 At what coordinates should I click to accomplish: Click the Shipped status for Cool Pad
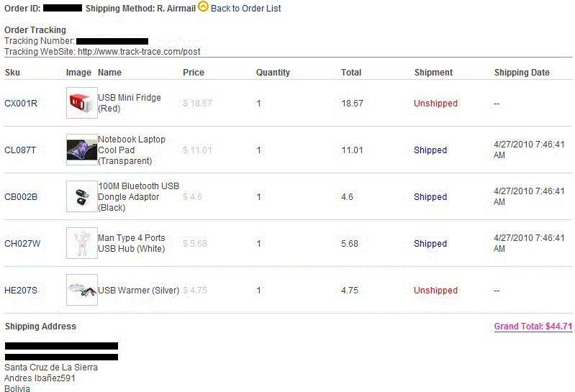430,150
